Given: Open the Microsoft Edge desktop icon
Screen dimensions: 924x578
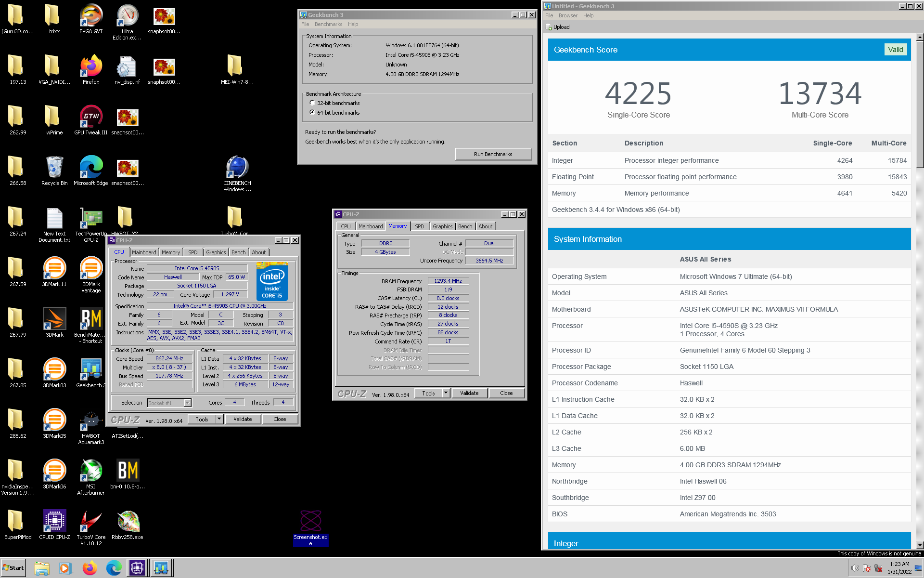Looking at the screenshot, I should tap(91, 171).
